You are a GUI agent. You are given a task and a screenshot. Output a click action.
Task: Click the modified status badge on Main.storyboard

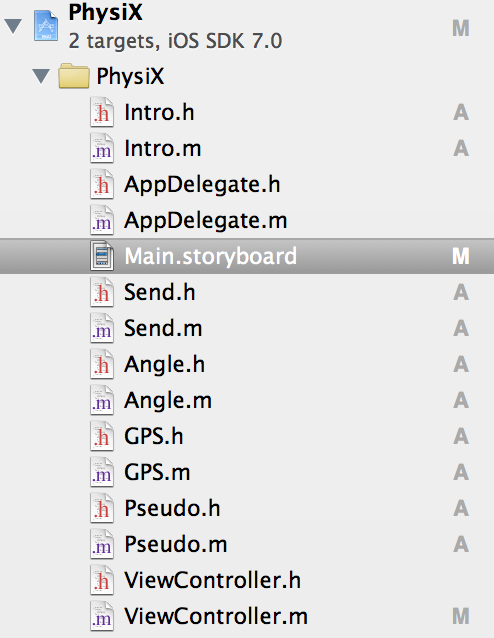point(461,256)
